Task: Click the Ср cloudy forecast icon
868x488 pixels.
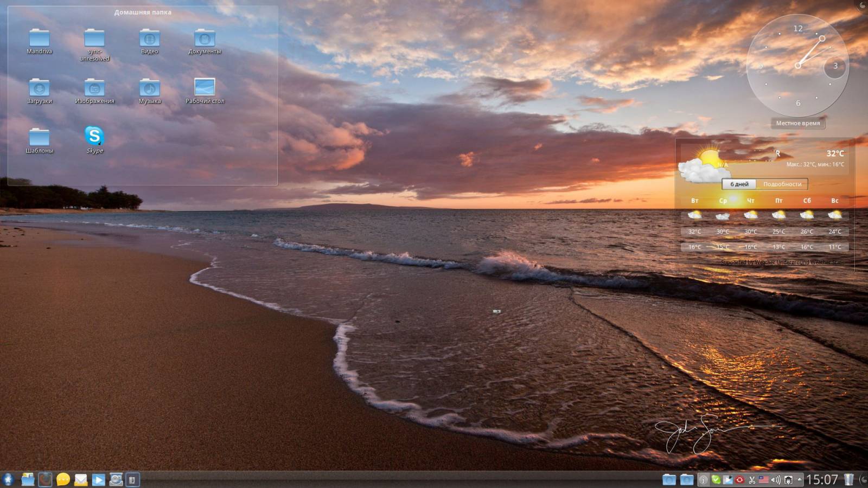Action: point(723,216)
